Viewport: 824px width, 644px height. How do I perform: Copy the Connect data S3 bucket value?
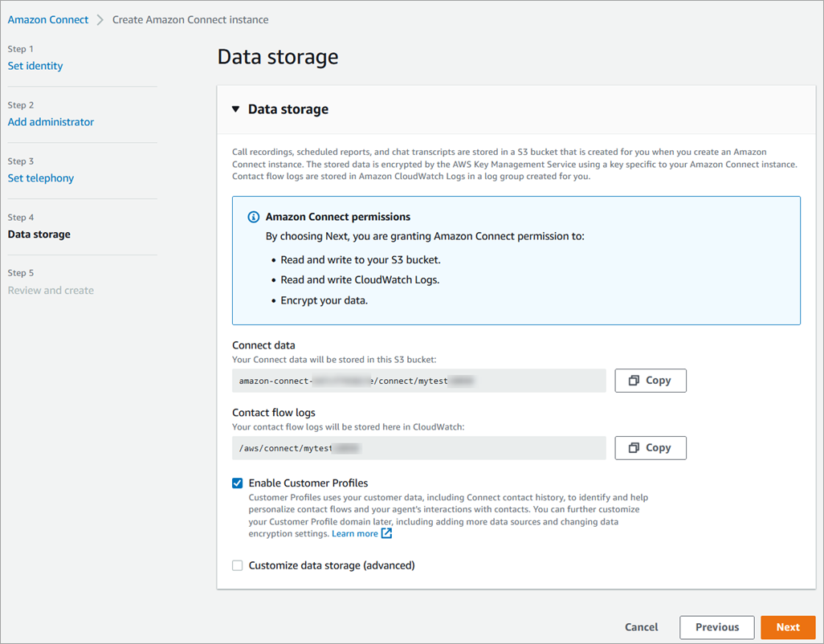(651, 380)
